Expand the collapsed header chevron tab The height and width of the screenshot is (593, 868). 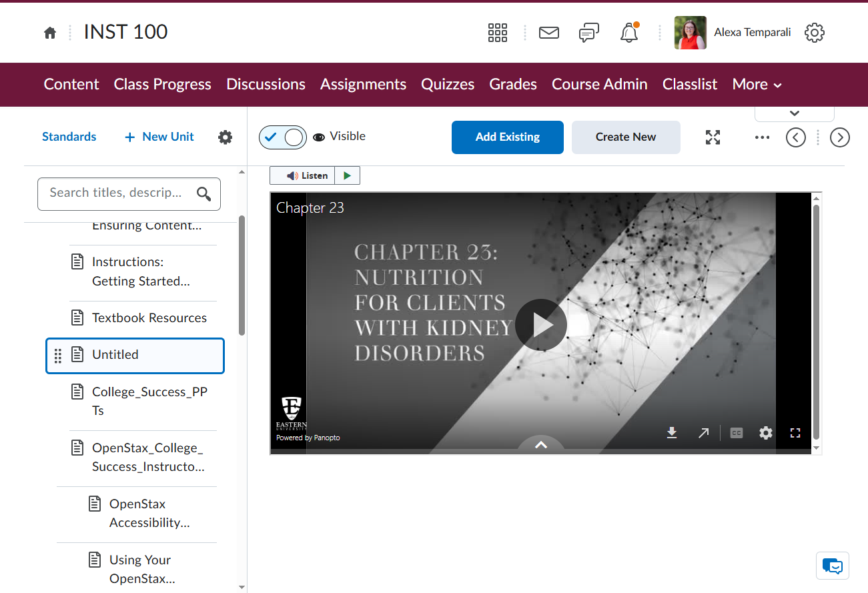(795, 113)
